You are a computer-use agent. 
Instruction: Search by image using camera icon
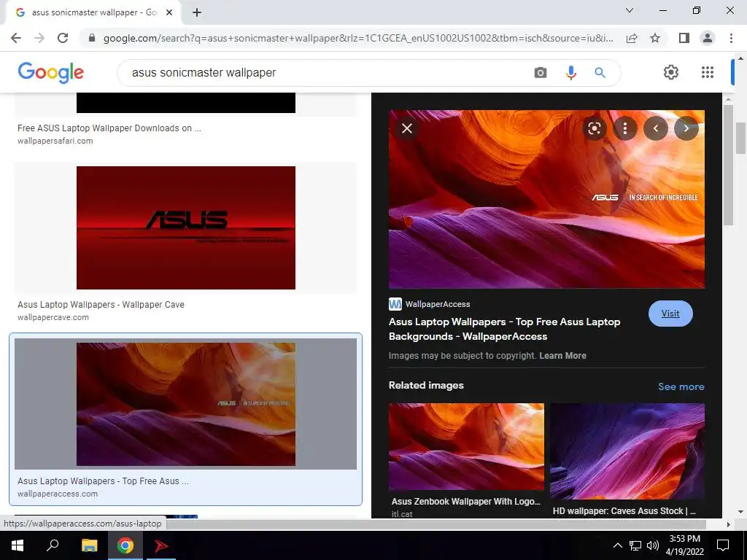[x=541, y=73]
